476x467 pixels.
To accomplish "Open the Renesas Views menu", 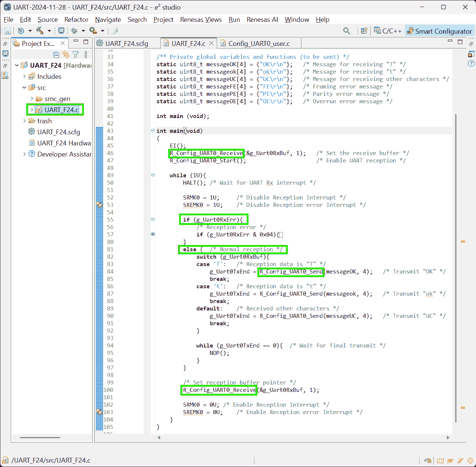I will pos(201,20).
